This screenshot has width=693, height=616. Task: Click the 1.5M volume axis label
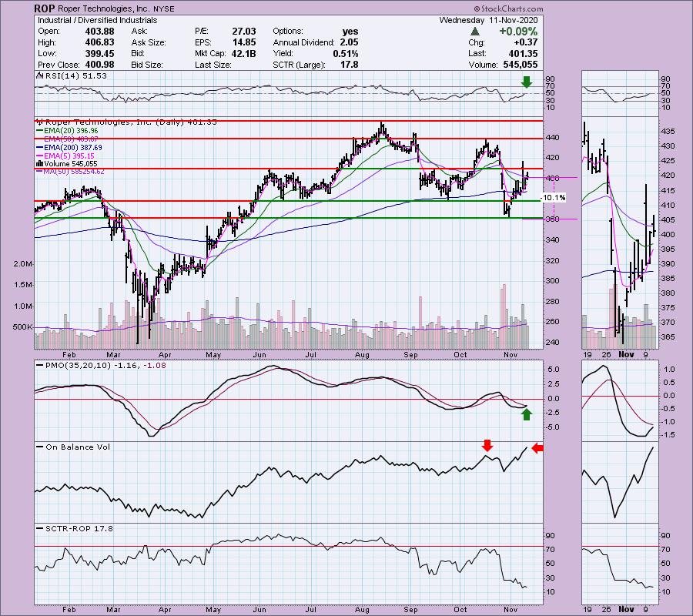23,285
